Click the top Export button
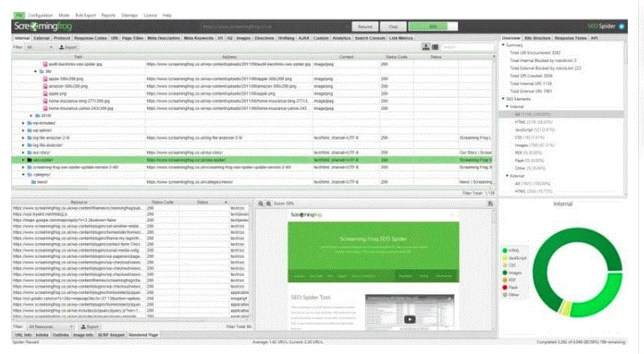This screenshot has width=644, height=354. point(68,47)
